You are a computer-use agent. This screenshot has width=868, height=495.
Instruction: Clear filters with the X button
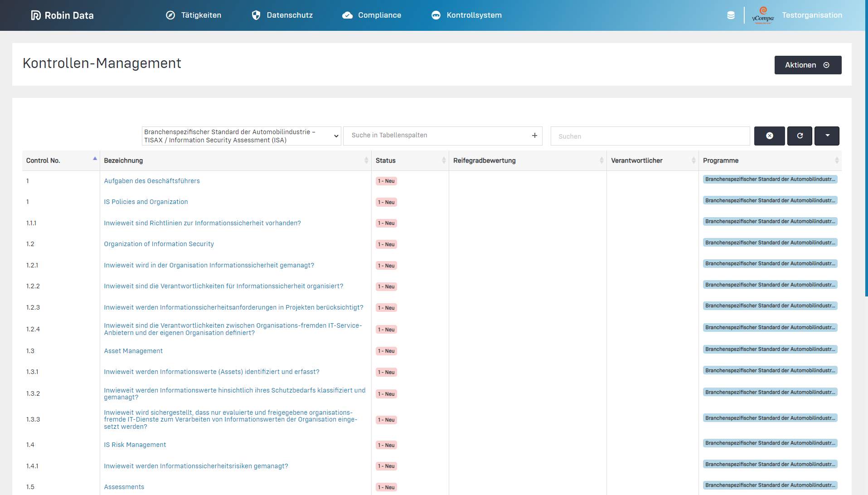(x=769, y=136)
